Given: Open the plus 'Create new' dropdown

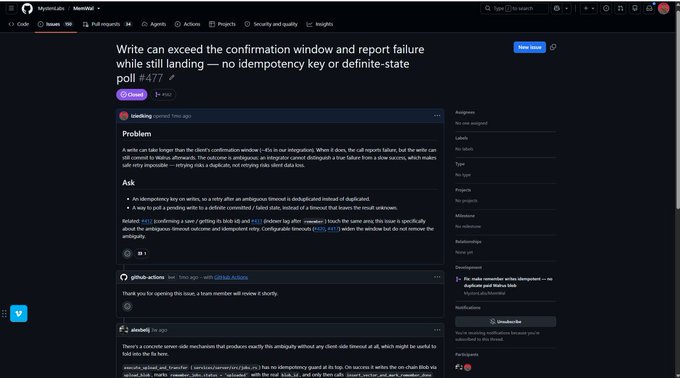Looking at the screenshot, I should click(588, 8).
